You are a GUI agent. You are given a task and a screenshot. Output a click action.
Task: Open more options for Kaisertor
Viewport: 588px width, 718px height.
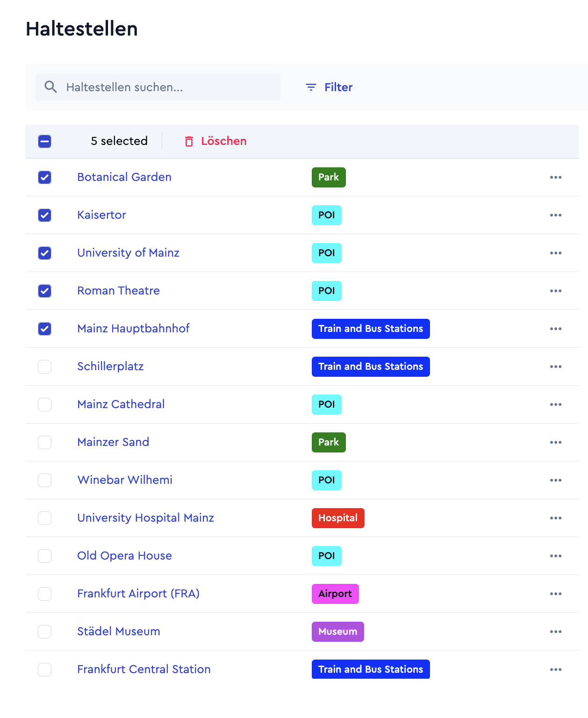coord(556,215)
